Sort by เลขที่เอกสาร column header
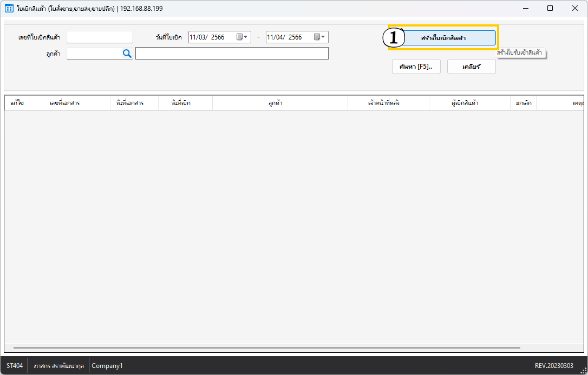This screenshot has height=375, width=588. point(64,103)
